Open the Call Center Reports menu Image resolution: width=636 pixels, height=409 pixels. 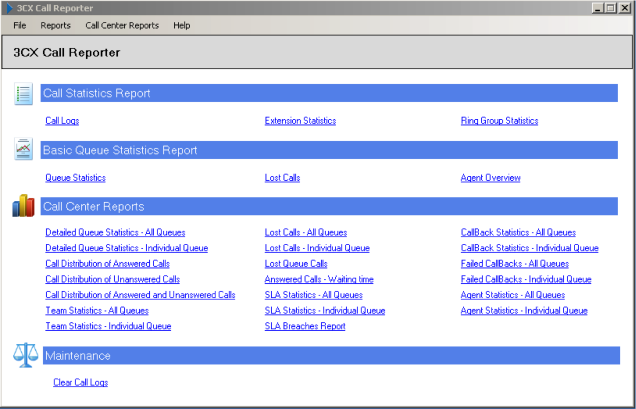click(122, 26)
